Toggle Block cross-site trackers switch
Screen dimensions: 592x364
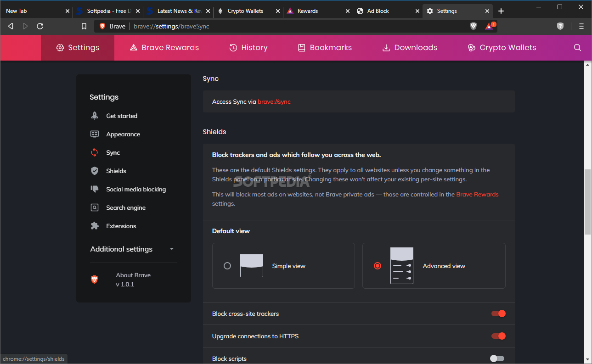coord(498,314)
